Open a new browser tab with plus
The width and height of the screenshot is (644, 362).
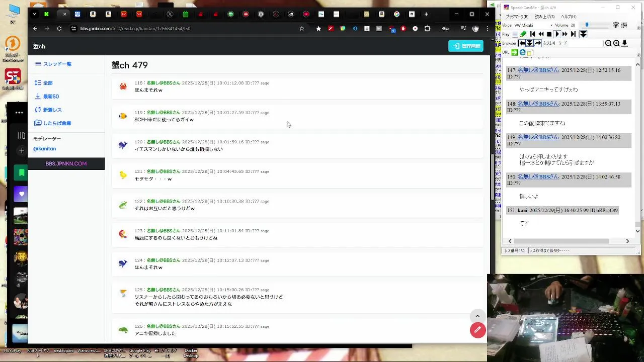click(x=426, y=14)
